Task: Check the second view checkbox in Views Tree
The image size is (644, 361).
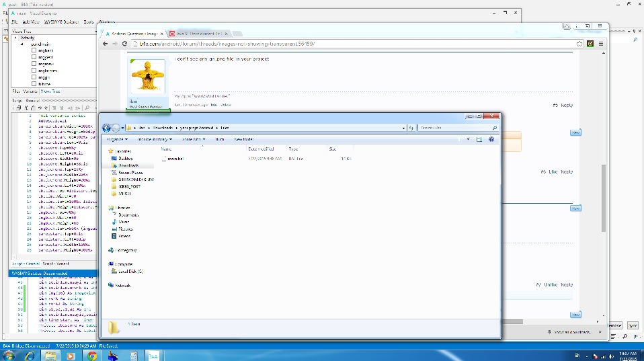Action: 34,57
